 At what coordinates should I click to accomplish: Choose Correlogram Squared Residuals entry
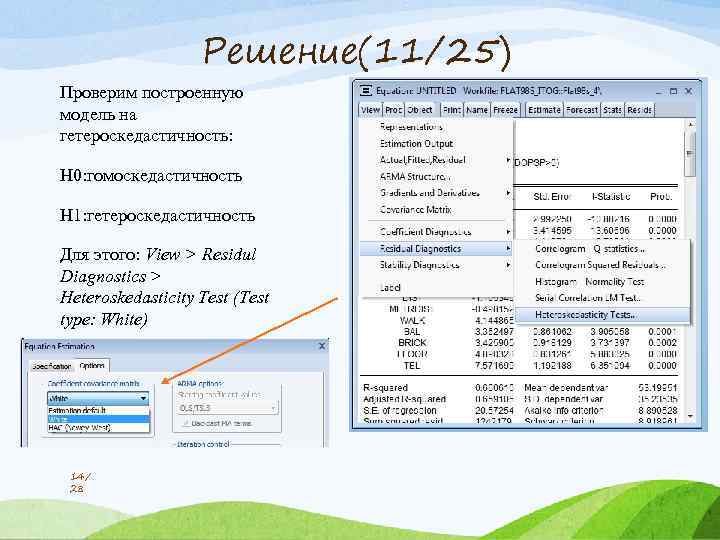tap(602, 265)
